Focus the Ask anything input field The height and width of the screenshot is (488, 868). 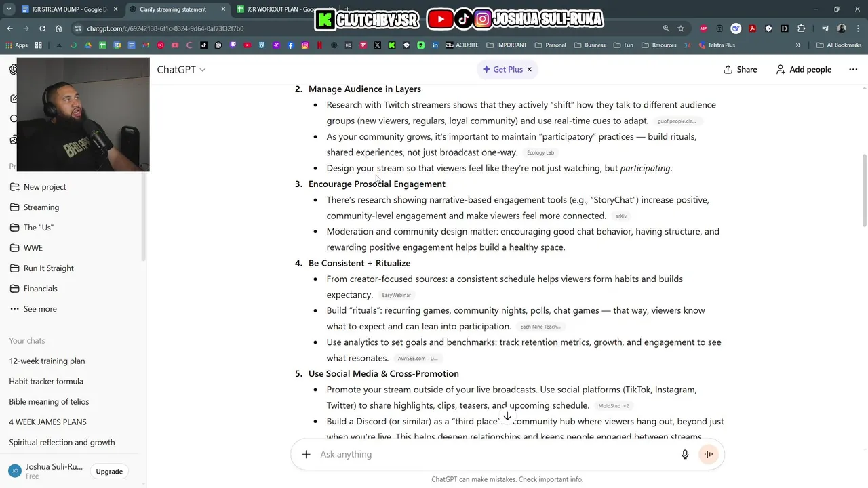pyautogui.click(x=495, y=454)
